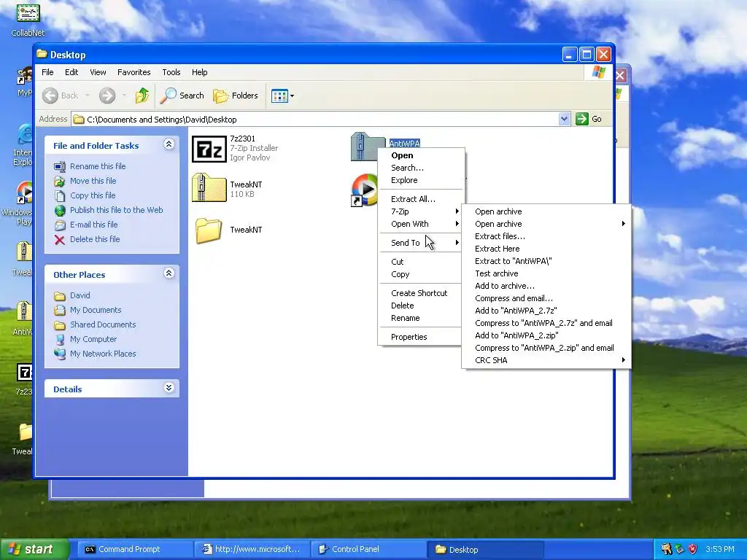Click Compress and email... option
This screenshot has height=560, width=747.
click(x=546, y=298)
